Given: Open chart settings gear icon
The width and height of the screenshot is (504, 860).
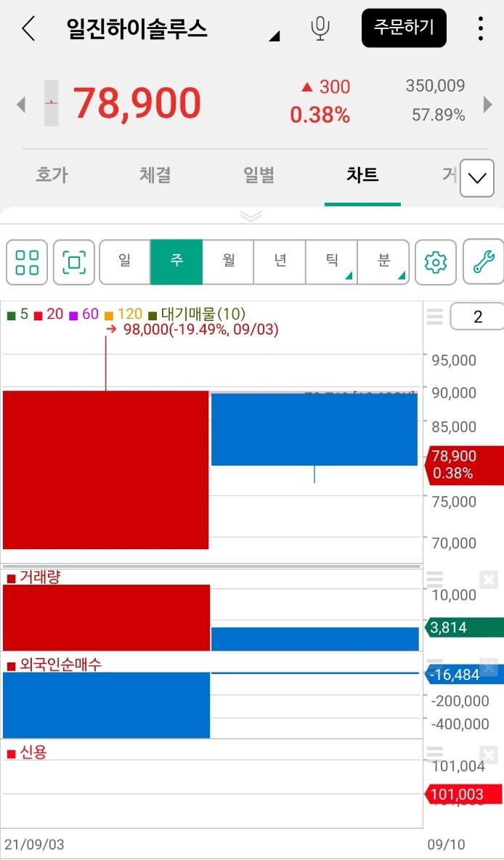Looking at the screenshot, I should 436,262.
